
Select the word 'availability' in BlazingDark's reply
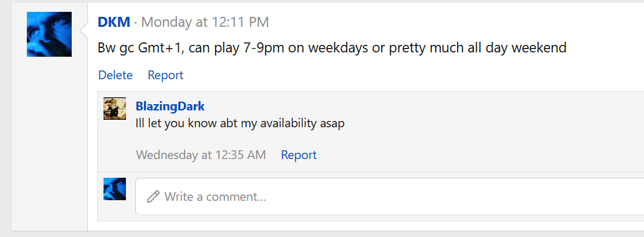click(282, 123)
